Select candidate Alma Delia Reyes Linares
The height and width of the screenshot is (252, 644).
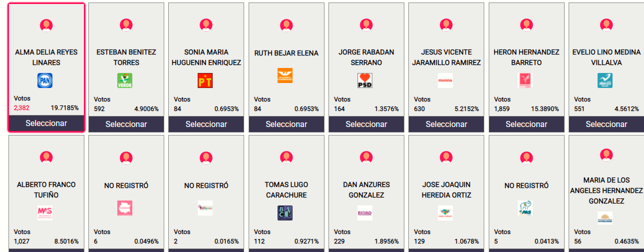(46, 123)
